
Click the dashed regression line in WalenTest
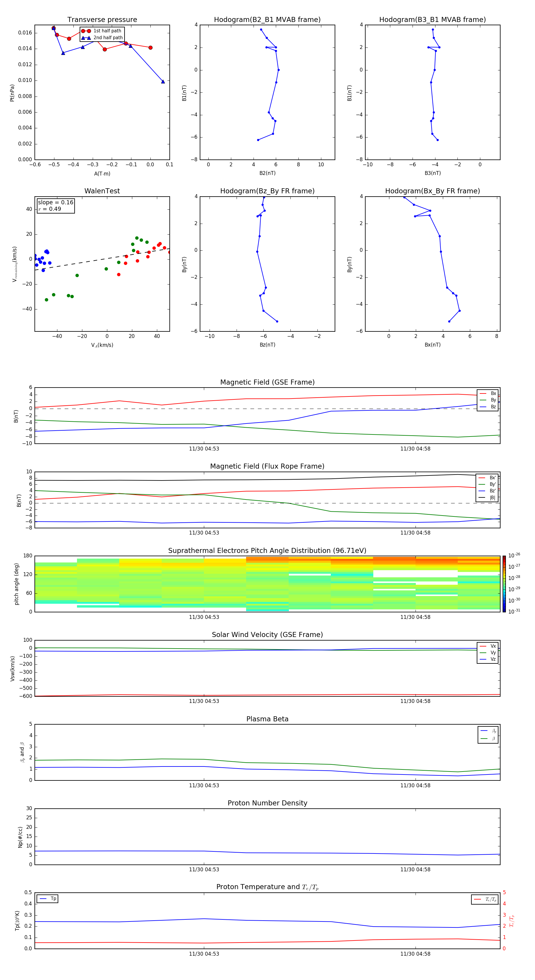point(102,260)
